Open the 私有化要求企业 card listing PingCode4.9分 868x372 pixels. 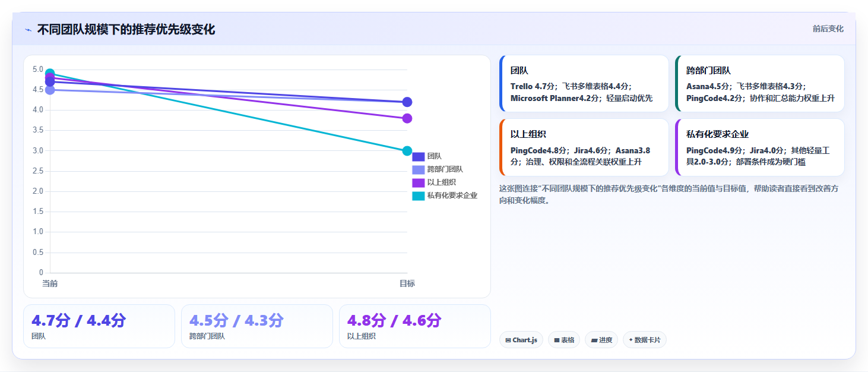pos(760,147)
